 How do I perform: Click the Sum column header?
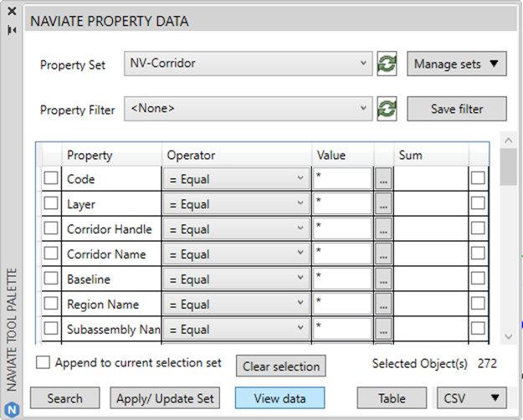point(431,155)
